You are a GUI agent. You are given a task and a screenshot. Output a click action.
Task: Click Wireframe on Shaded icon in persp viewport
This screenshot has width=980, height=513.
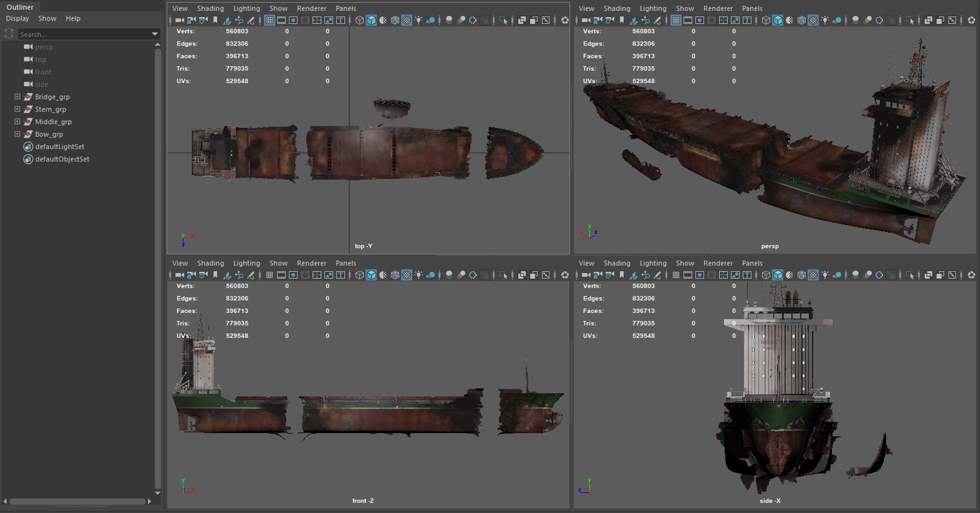click(801, 20)
